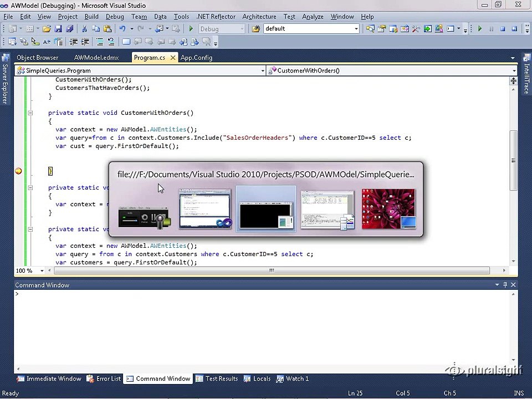The image size is (532, 399).
Task: Cut selection using the scissors icon
Action: click(x=84, y=29)
